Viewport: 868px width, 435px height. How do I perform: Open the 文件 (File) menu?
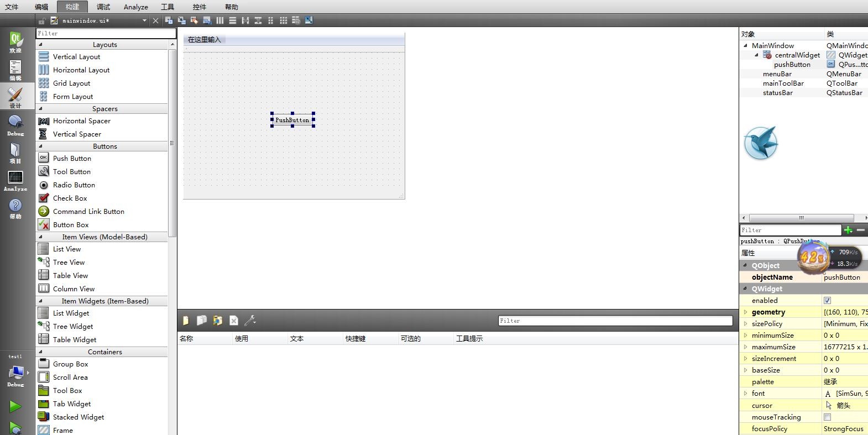coord(12,7)
